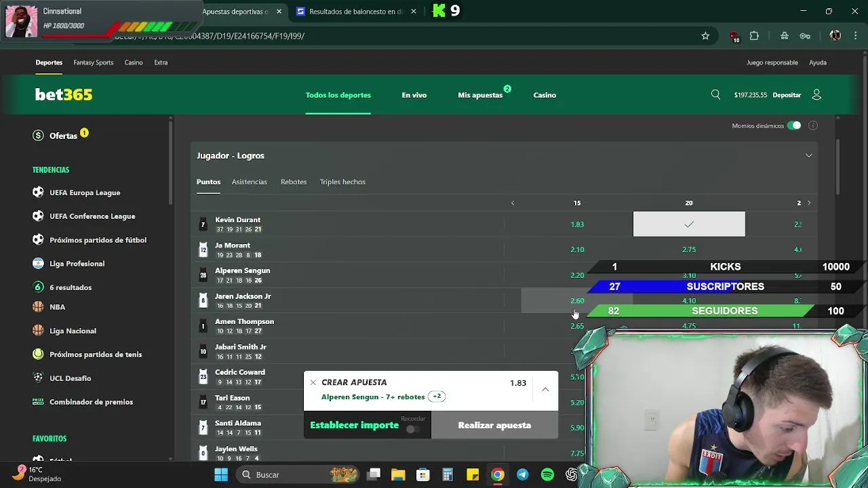Image resolution: width=868 pixels, height=488 pixels.
Task: Open Ayuda link
Action: (x=817, y=62)
